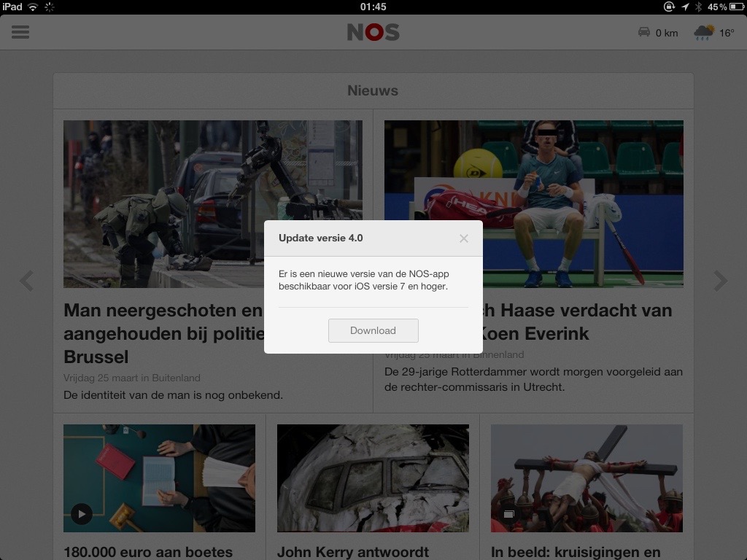Open headline John Kerry antwoordt
This screenshot has width=747, height=560.
coord(353,552)
